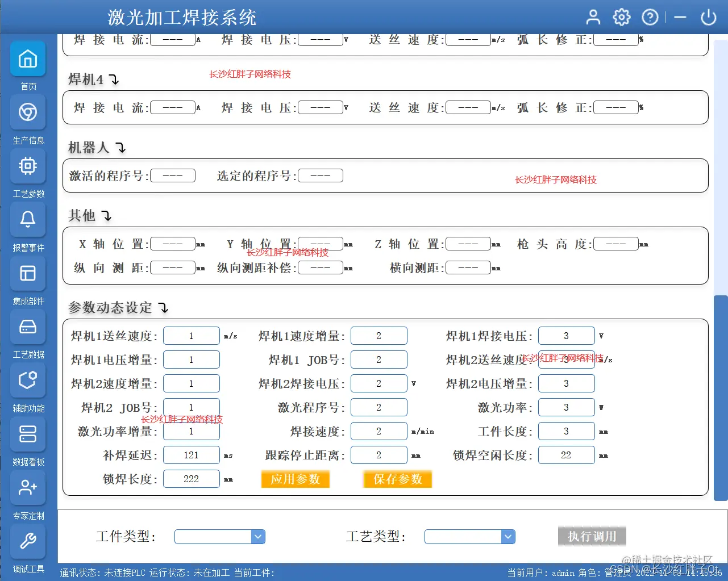Click 焊机4 焊接电压 value field
728x581 pixels.
[321, 107]
